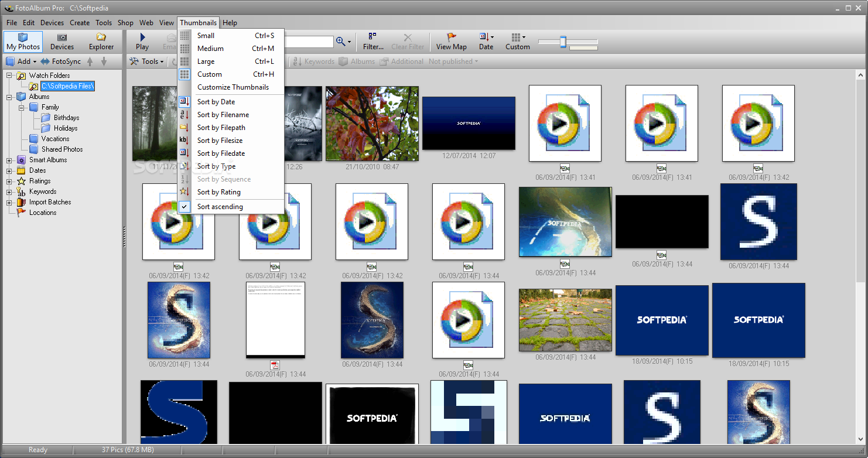Sort thumbnails by Date
Screen dimensions: 868x458
231,102
